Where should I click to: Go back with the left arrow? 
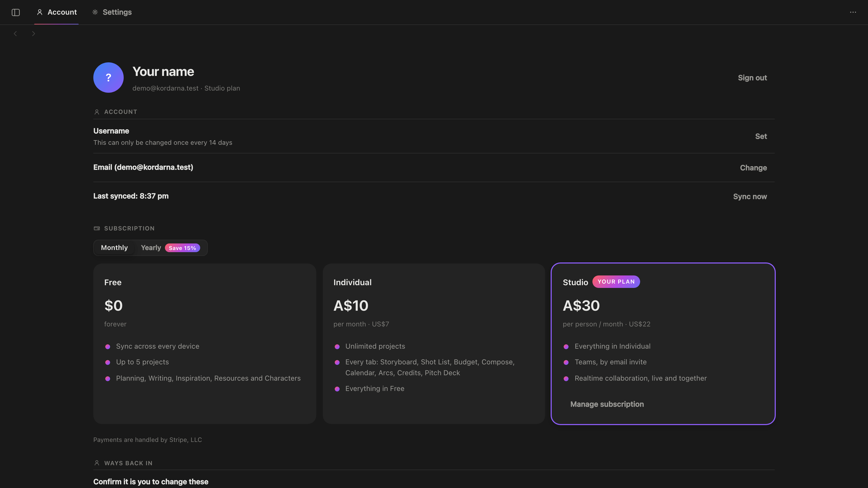pos(15,34)
